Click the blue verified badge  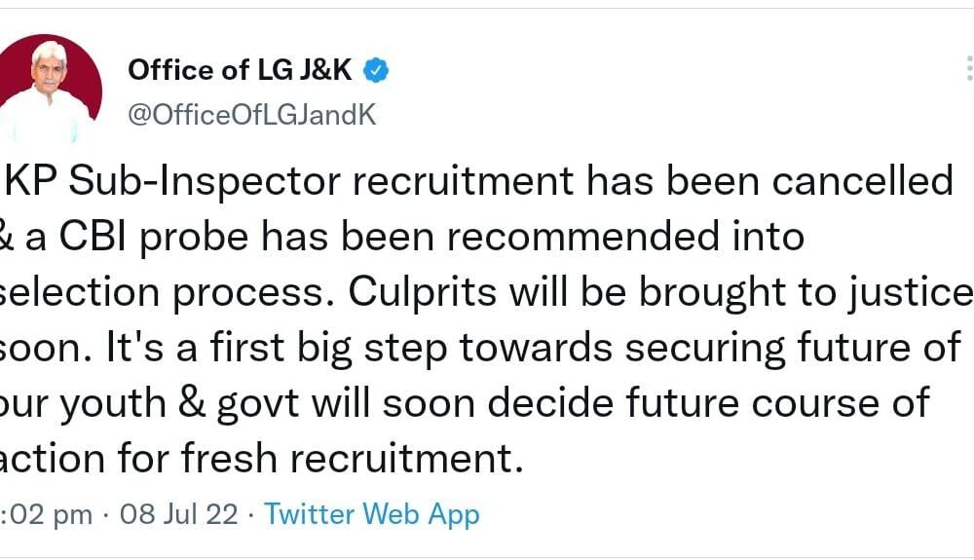tap(377, 70)
